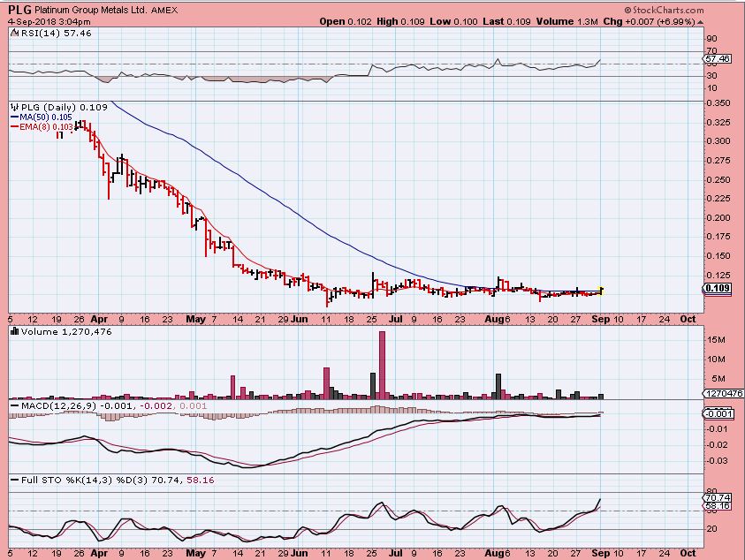Click Jul on the price panel date axis
Screen dimensions: 745x560
(395, 319)
